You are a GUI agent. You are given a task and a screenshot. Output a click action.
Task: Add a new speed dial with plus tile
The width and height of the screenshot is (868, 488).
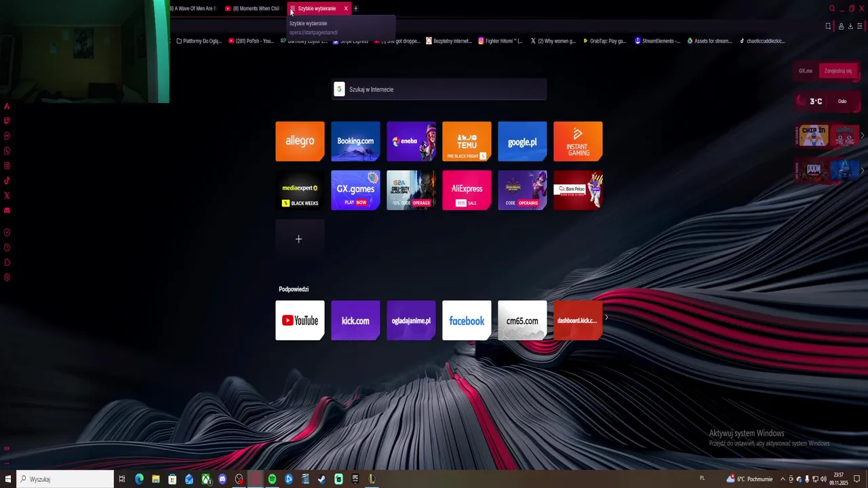click(x=300, y=239)
